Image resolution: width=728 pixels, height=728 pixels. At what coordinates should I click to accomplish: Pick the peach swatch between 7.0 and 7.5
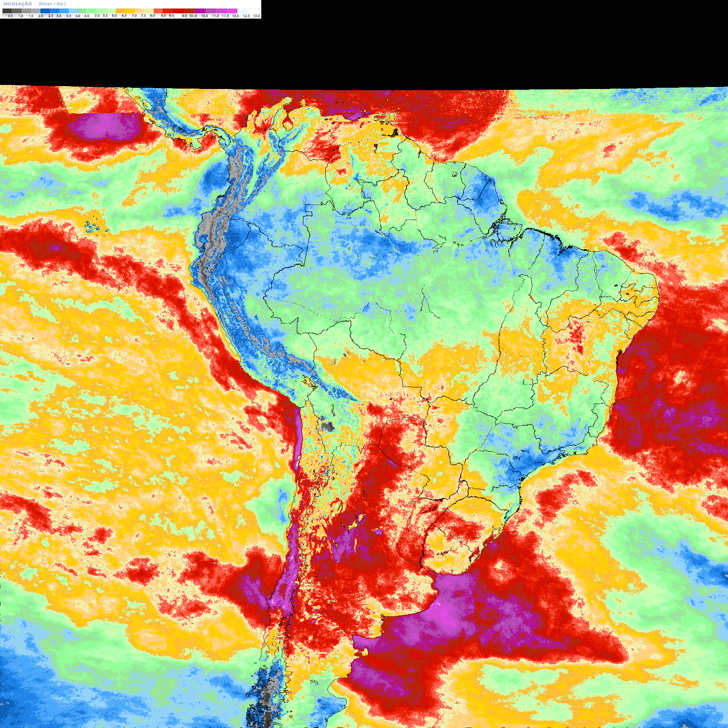pos(139,11)
